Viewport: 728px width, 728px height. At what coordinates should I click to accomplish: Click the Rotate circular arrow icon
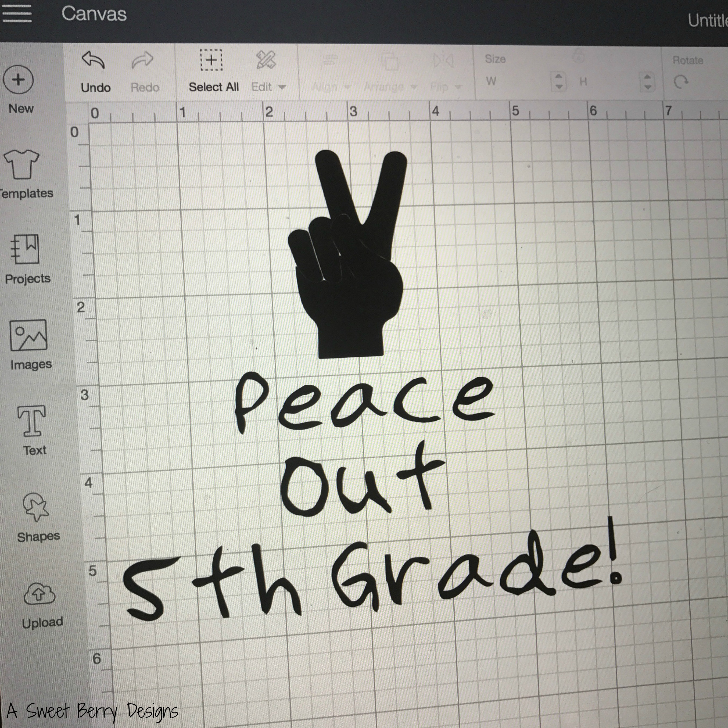click(680, 81)
